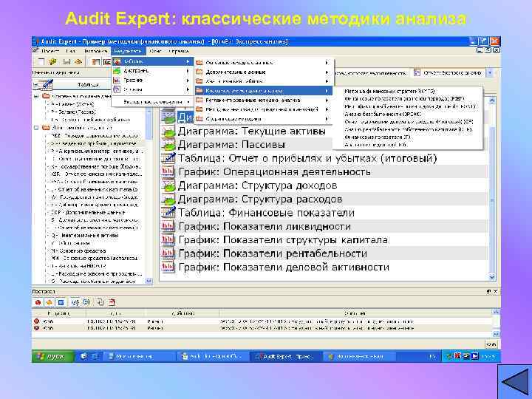532x399 pixels.
Task: Click the table layout toolbar icon
Action: pos(96,61)
